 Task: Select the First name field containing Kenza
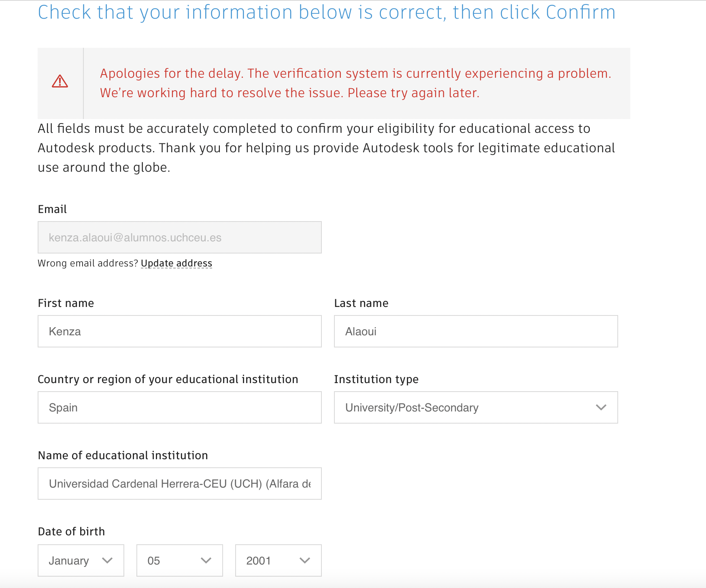click(x=179, y=331)
